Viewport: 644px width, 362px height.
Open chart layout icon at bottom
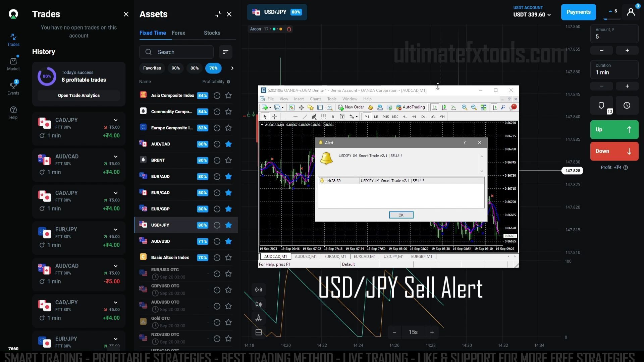(259, 332)
